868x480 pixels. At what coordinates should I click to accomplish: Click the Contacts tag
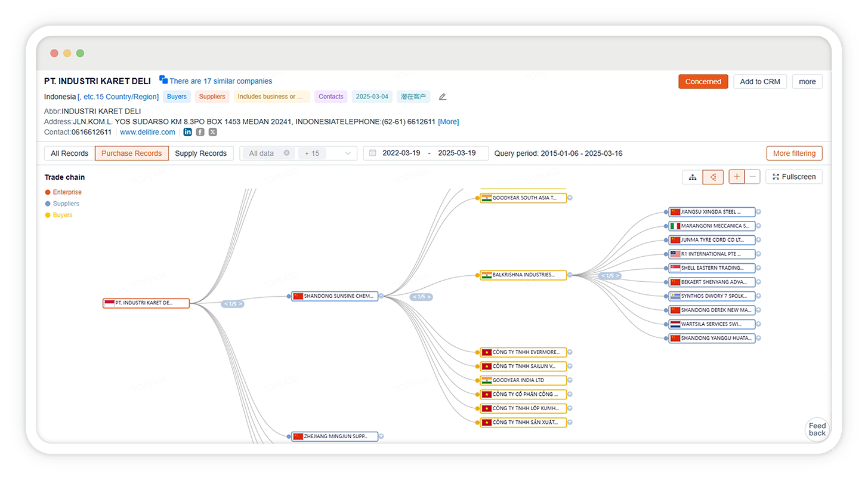pyautogui.click(x=331, y=97)
